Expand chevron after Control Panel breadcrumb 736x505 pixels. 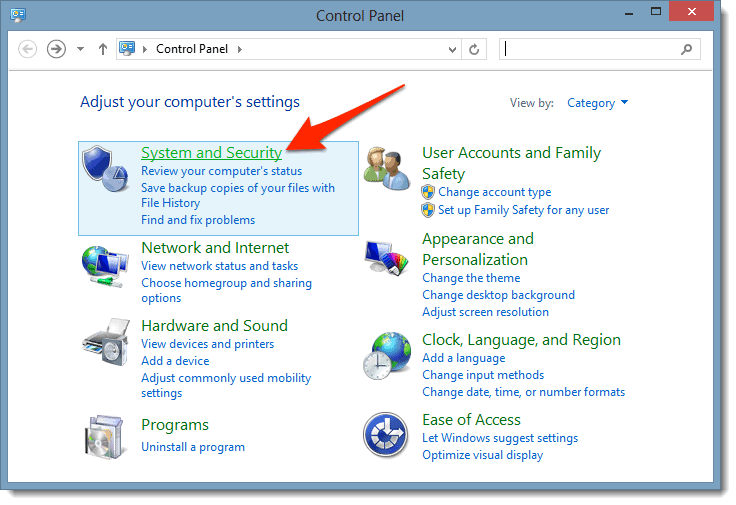pyautogui.click(x=240, y=49)
